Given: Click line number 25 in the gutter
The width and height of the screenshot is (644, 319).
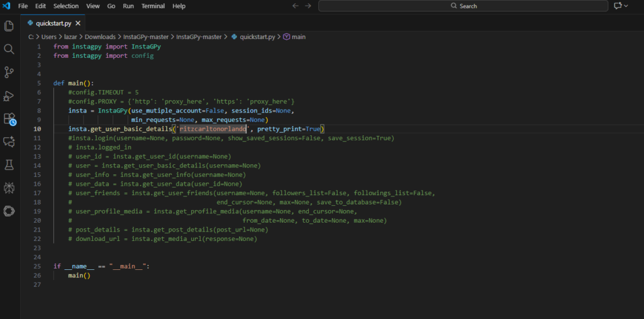Looking at the screenshot, I should pyautogui.click(x=38, y=266).
